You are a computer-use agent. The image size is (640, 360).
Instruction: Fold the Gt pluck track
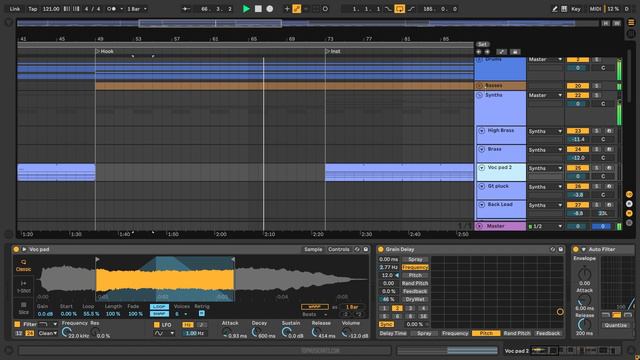pyautogui.click(x=482, y=186)
